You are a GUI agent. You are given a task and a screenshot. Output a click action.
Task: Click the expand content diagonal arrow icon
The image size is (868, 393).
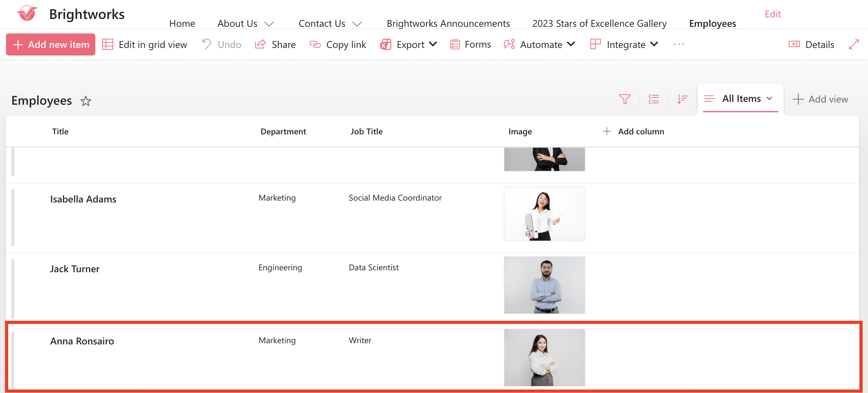coord(853,44)
